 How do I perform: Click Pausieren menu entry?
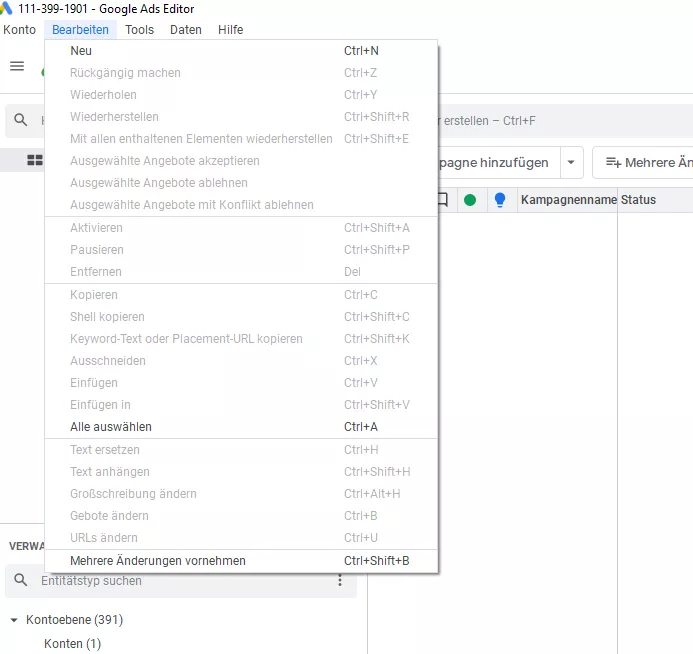click(241, 250)
